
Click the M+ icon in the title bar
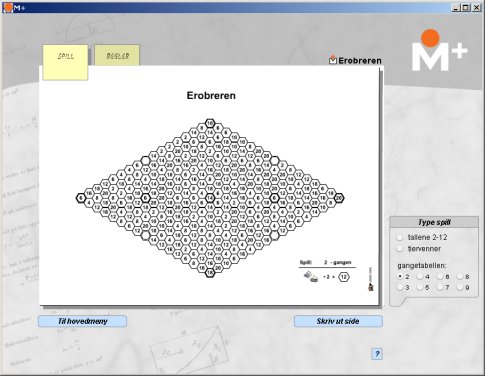(x=8, y=7)
